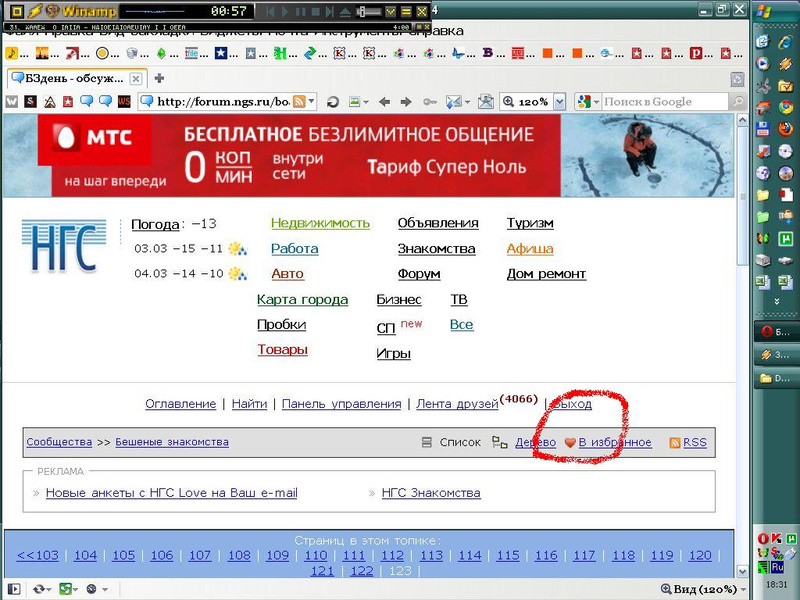Click the Opera panel toggle icon in status bar
The width and height of the screenshot is (800, 600).
(15, 589)
